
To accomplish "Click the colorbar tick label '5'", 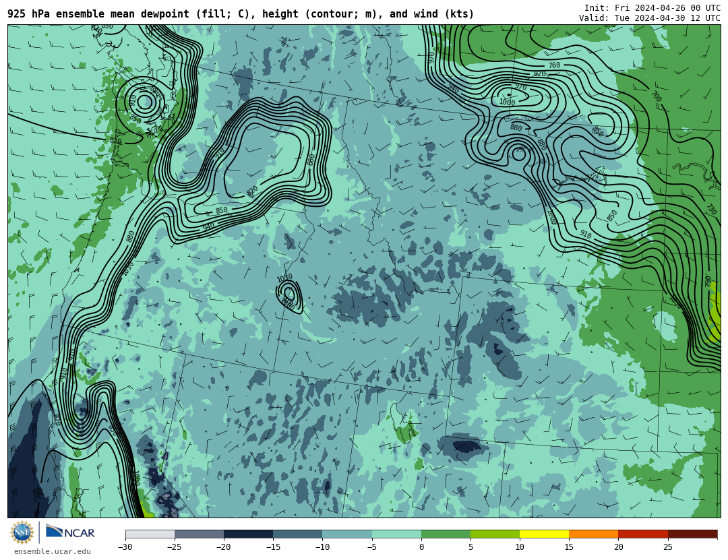I will (471, 547).
